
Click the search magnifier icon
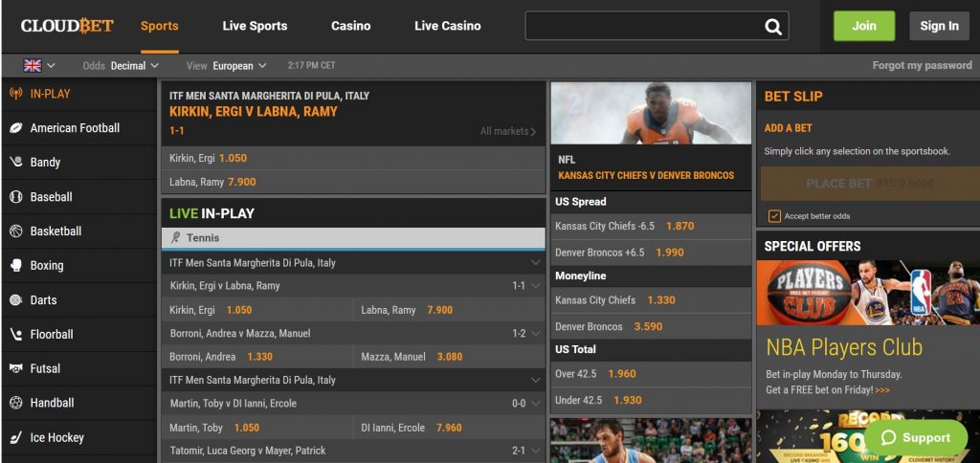[x=773, y=26]
